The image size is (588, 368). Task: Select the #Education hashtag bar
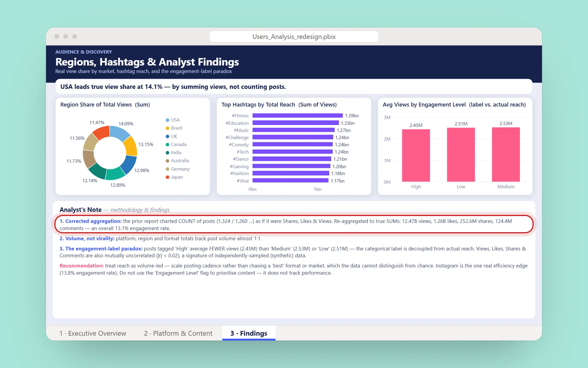[x=295, y=123]
